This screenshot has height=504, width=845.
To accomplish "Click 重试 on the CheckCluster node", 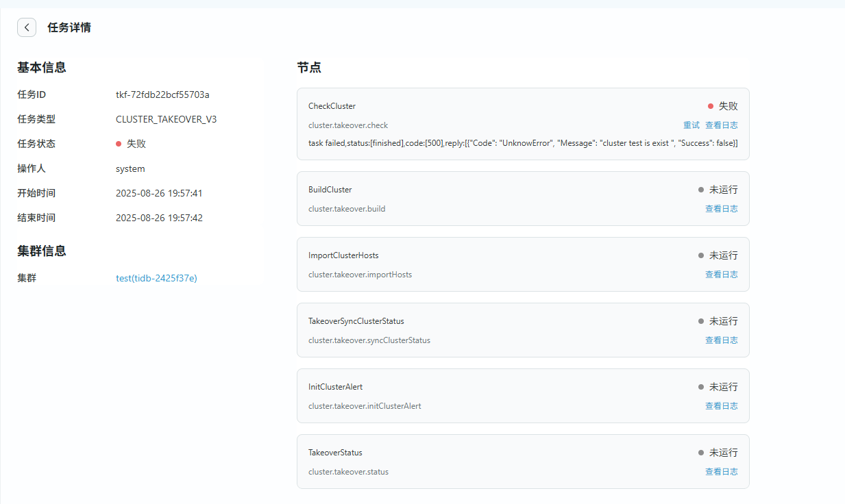I will [691, 125].
